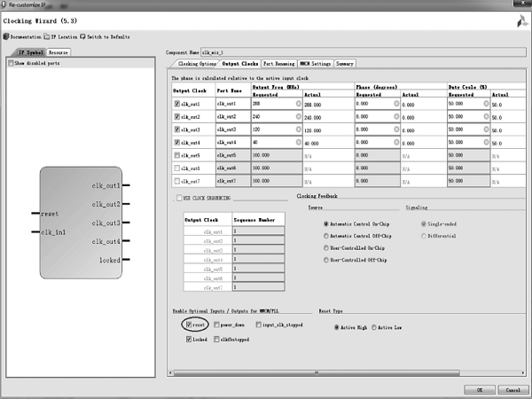532x399 pixels.
Task: Clear the clk_out4 requested duty cycle
Action: pos(485,142)
